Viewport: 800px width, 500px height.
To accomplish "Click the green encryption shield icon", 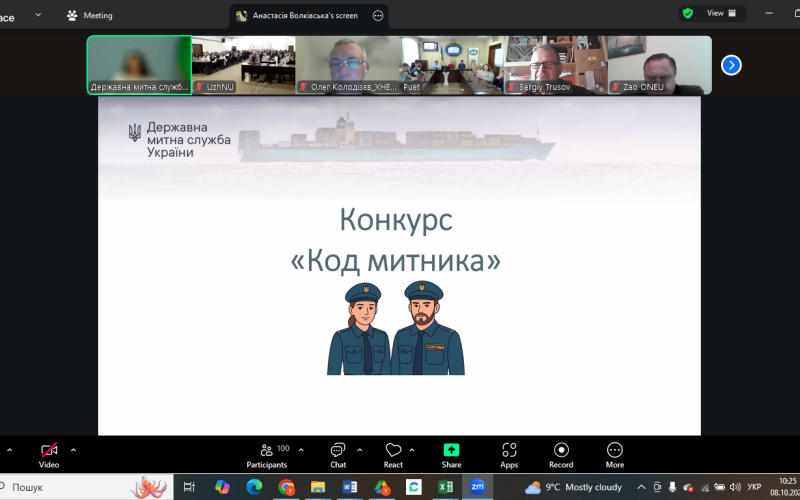I will pyautogui.click(x=687, y=14).
